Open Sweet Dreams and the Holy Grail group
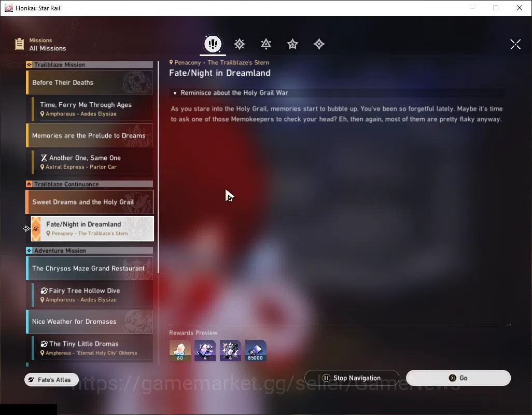Image resolution: width=532 pixels, height=415 pixels. [90, 202]
